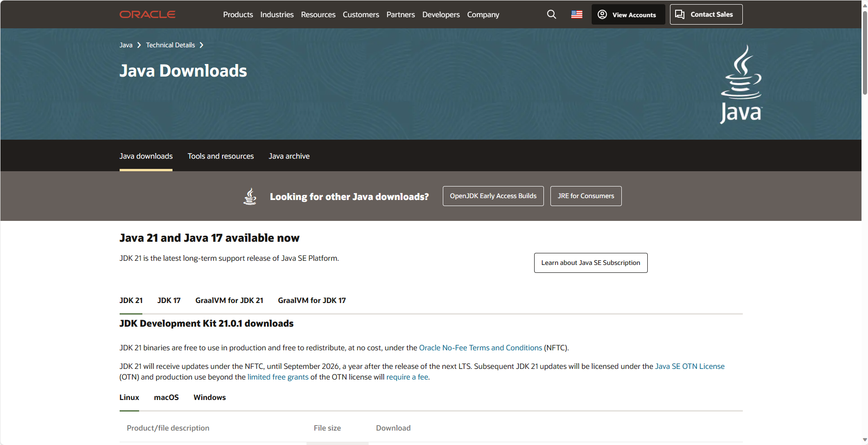Image resolution: width=868 pixels, height=445 pixels.
Task: Select GraalVM for JDK 21 tab
Action: (x=229, y=300)
